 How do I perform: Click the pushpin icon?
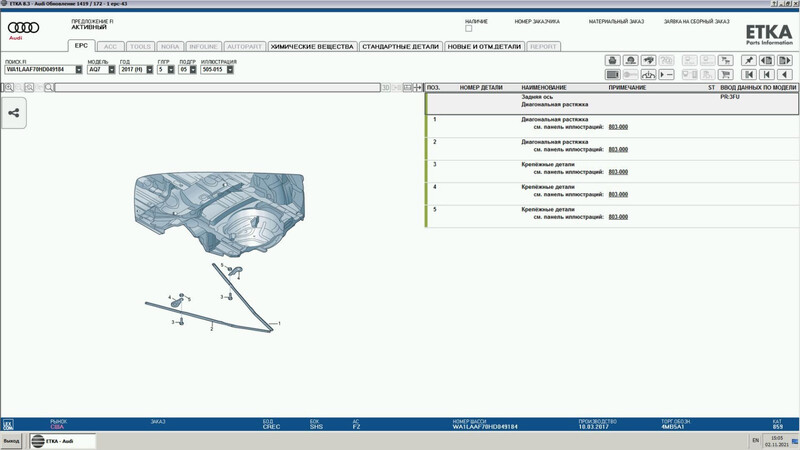pyautogui.click(x=748, y=60)
